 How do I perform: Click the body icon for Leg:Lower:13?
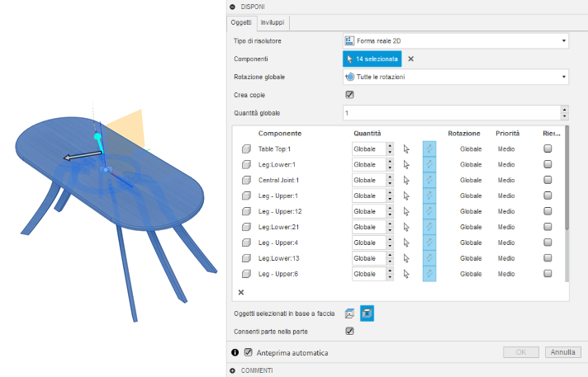(x=246, y=258)
